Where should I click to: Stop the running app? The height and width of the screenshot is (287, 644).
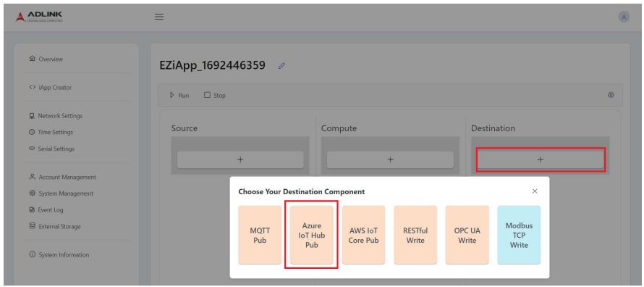(x=215, y=96)
